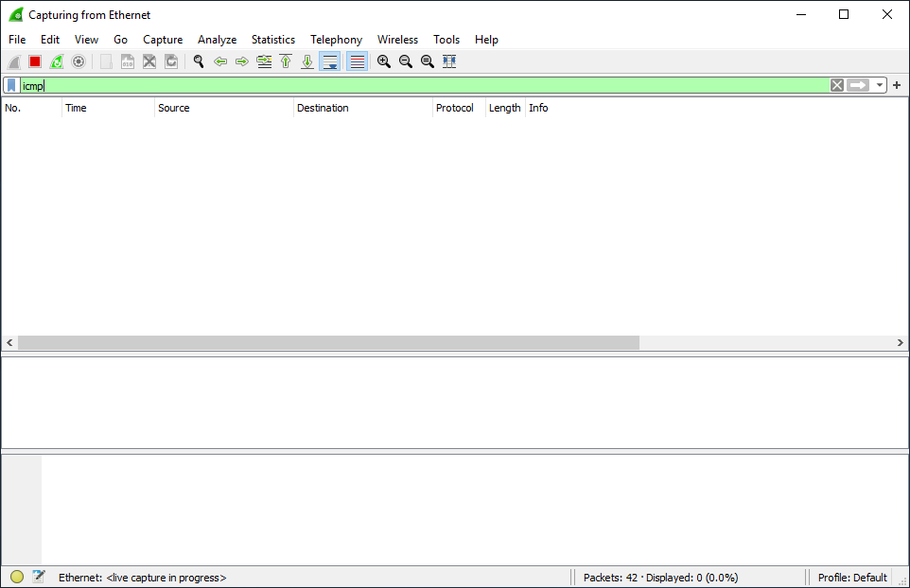Open the Statistics menu
This screenshot has width=910, height=588.
click(273, 40)
